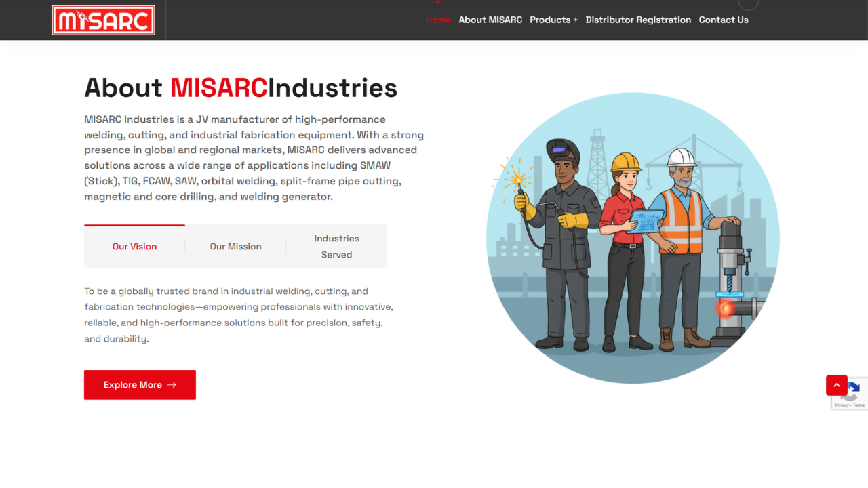
Task: Select the Our Vision tab
Action: click(x=134, y=247)
